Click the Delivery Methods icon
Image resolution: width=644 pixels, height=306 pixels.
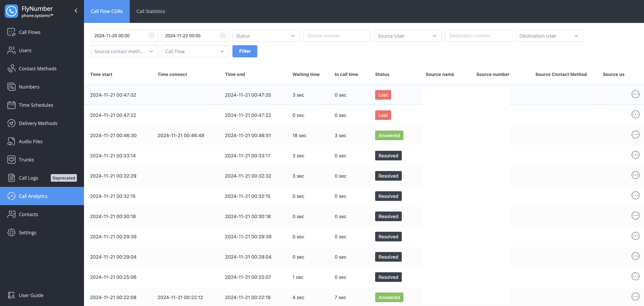[x=11, y=123]
